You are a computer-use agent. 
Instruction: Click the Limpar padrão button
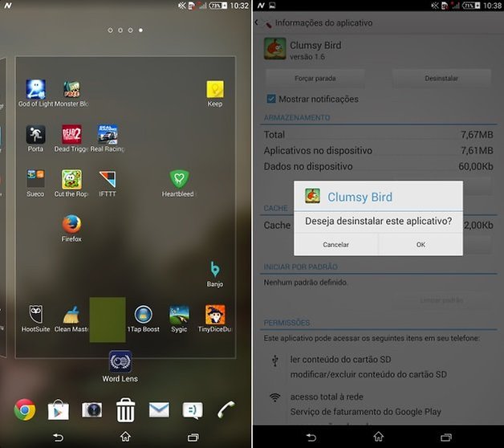point(441,300)
